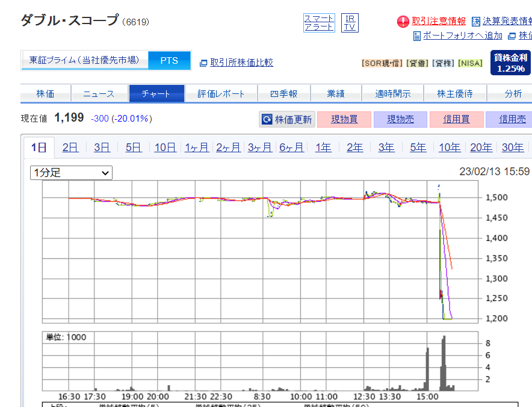
Task: Click the price change -300 (-20.01%)
Action: 122,119
